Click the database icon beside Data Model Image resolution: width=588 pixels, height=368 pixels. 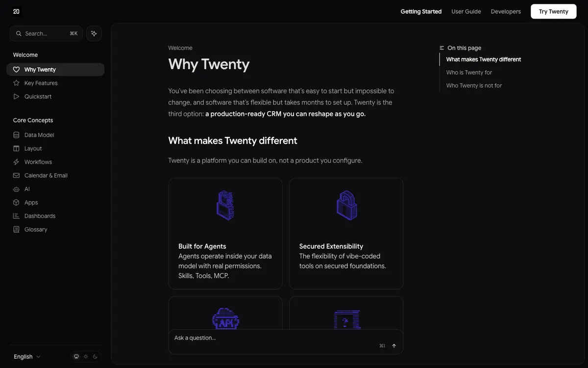click(16, 135)
